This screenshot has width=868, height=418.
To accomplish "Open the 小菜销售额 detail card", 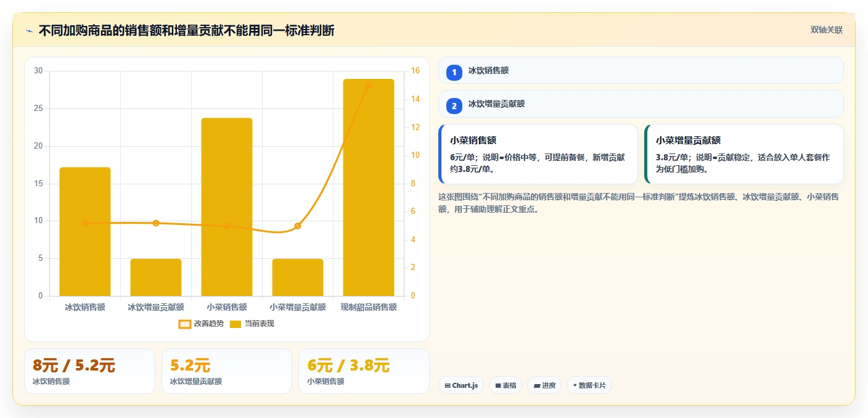I will [538, 154].
